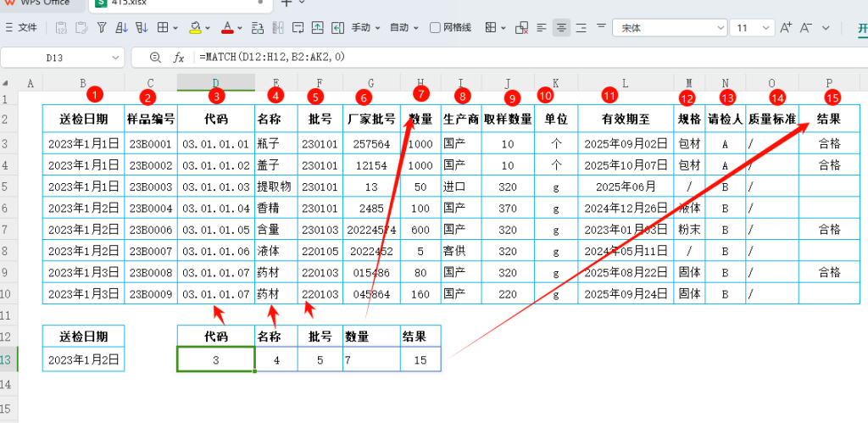The height and width of the screenshot is (423, 868).
Task: Expand more toolbar options chevron
Action: [826, 28]
